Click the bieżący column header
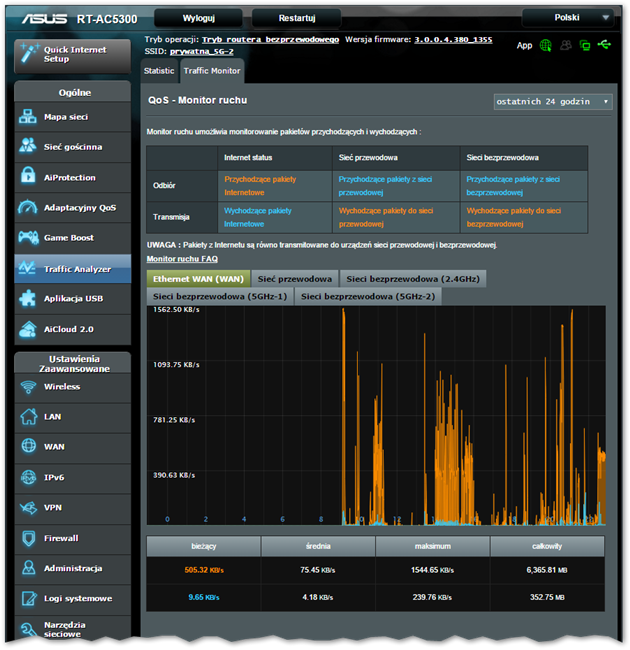Screen dimensions: 630x650 coord(204,546)
